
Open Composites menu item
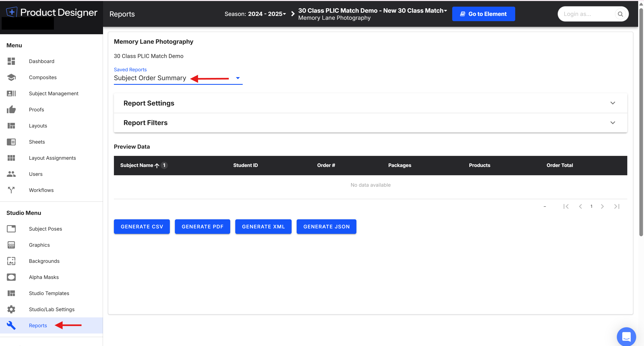pyautogui.click(x=51, y=77)
